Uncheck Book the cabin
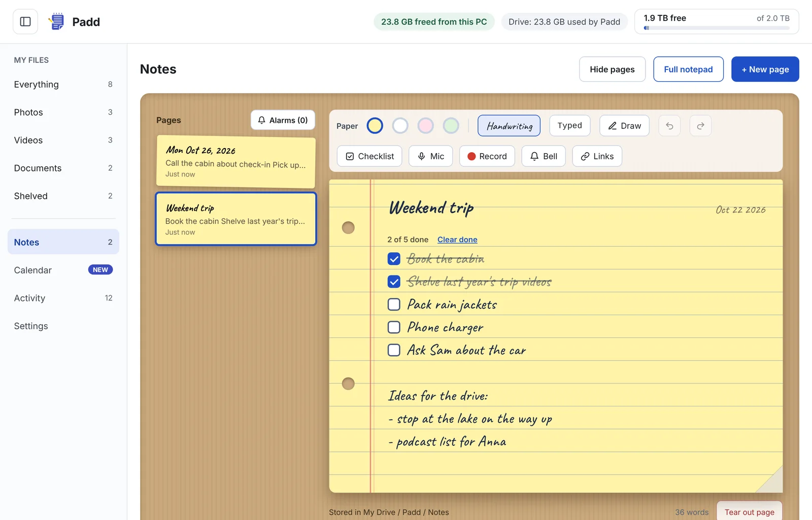This screenshot has height=520, width=812. click(394, 259)
